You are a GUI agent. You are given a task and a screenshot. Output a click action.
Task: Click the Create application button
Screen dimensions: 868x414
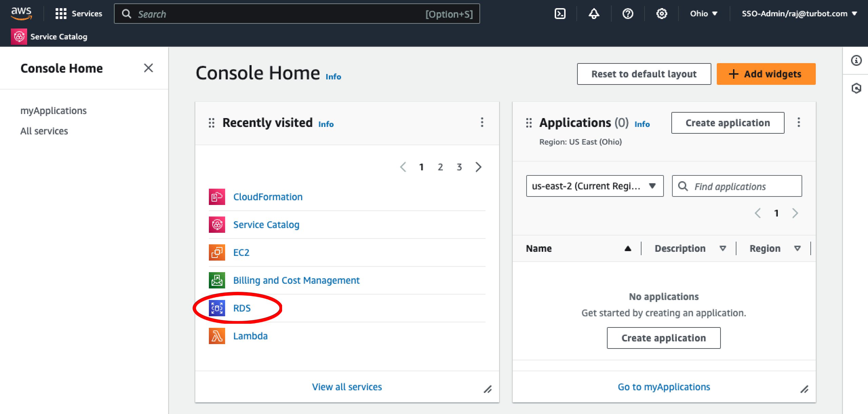728,123
